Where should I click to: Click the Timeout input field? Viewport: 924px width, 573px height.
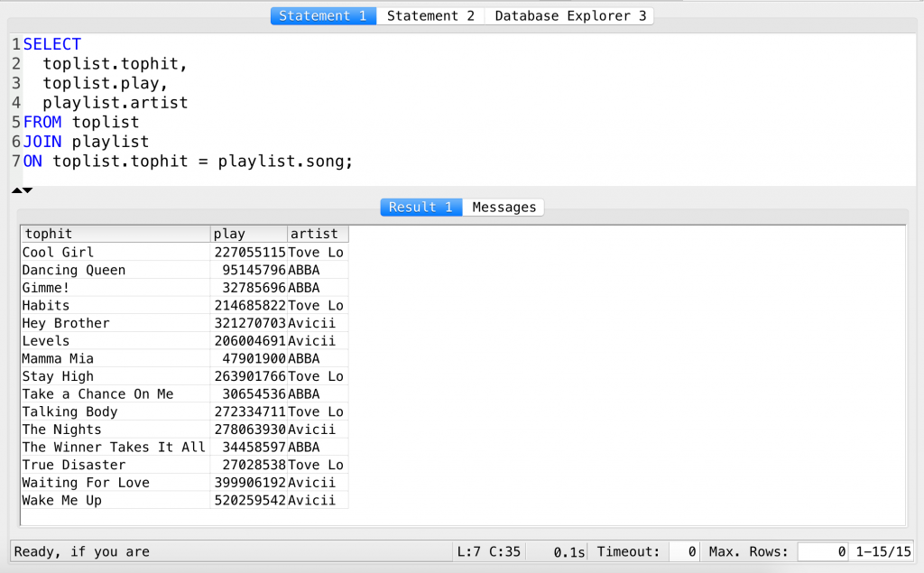point(684,551)
